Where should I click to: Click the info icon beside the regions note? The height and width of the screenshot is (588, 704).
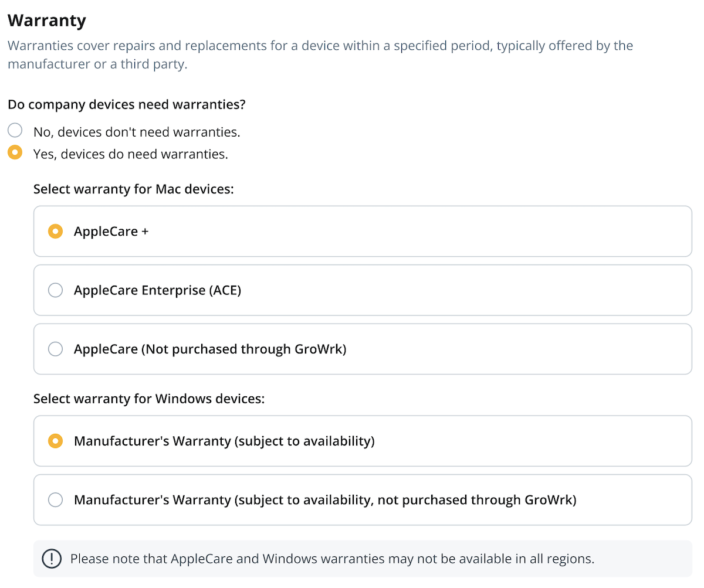52,558
